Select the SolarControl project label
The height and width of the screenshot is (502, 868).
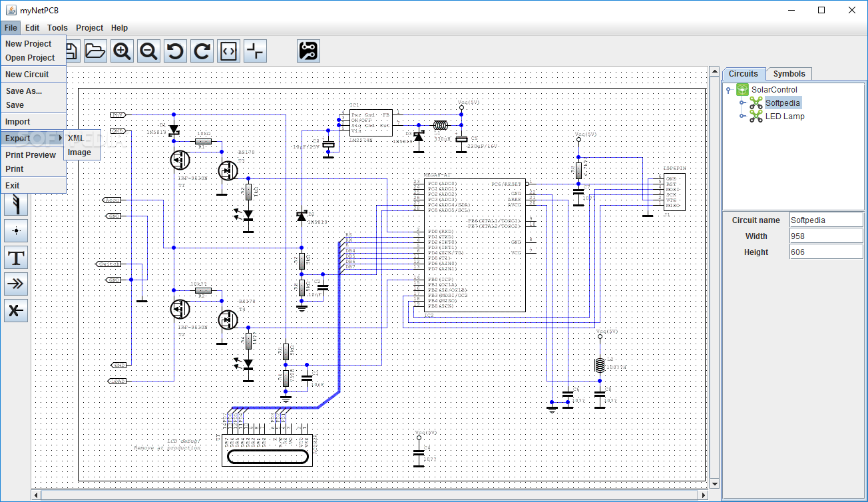point(774,90)
